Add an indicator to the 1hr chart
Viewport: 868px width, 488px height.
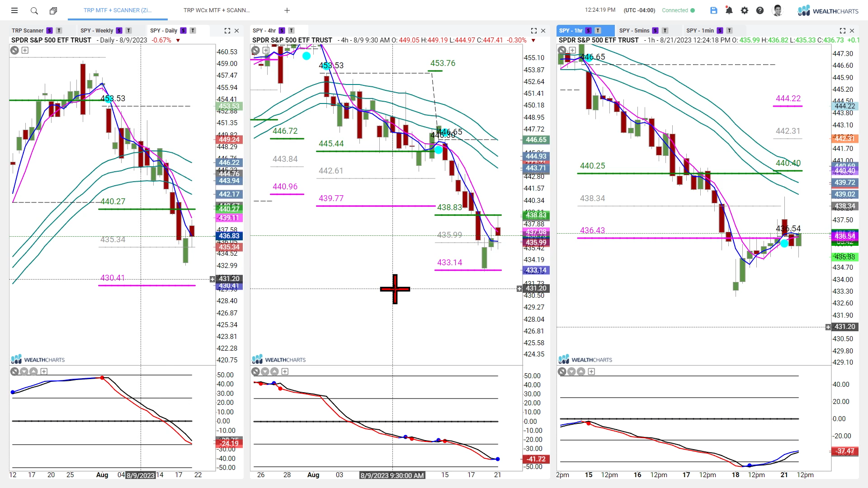pyautogui.click(x=572, y=50)
